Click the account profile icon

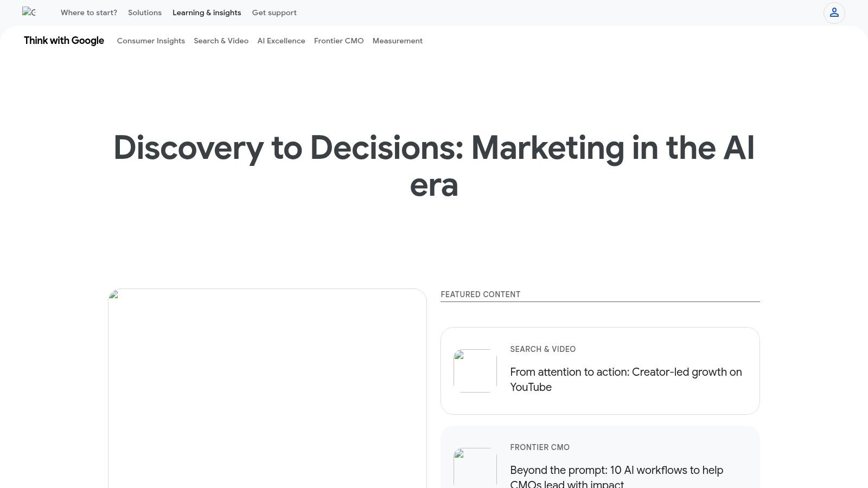point(834,12)
